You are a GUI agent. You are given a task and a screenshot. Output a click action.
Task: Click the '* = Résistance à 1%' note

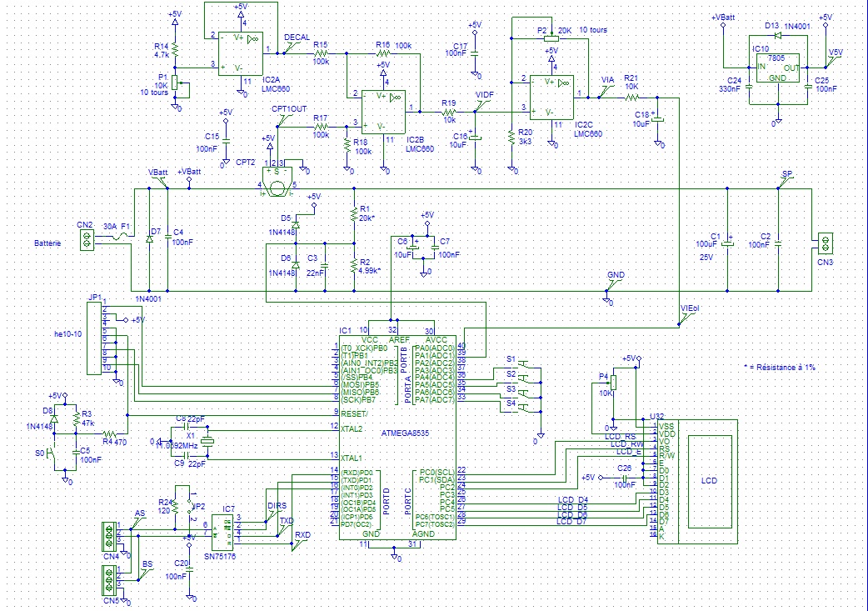click(780, 368)
